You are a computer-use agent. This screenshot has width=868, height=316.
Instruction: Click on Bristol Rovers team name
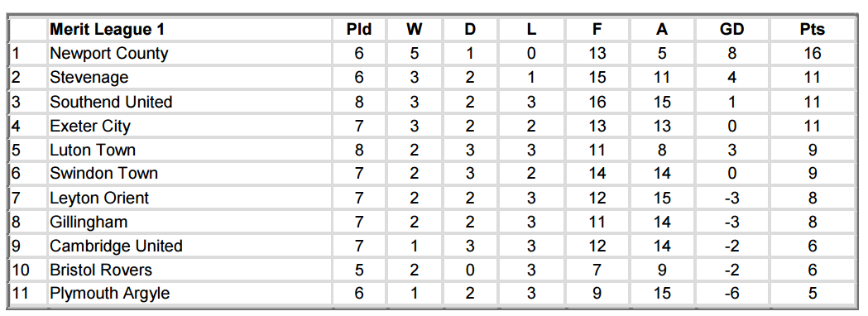coord(101,270)
